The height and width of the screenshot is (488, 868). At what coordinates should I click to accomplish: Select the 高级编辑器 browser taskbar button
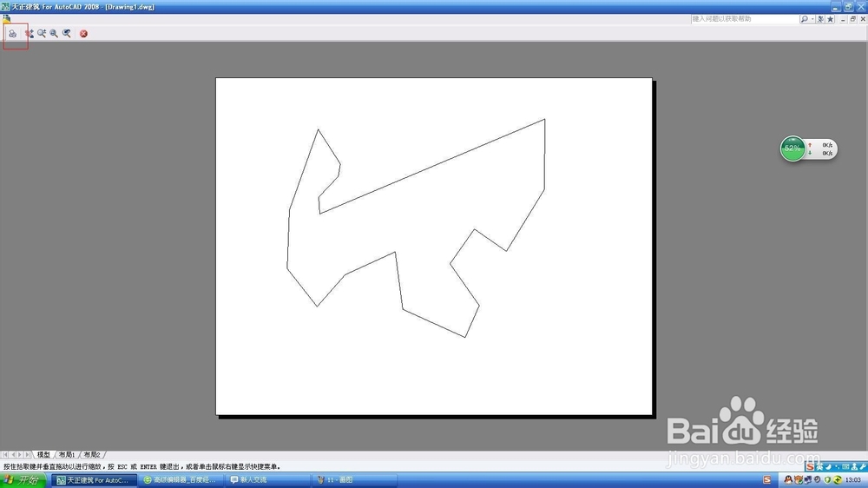[x=181, y=480]
